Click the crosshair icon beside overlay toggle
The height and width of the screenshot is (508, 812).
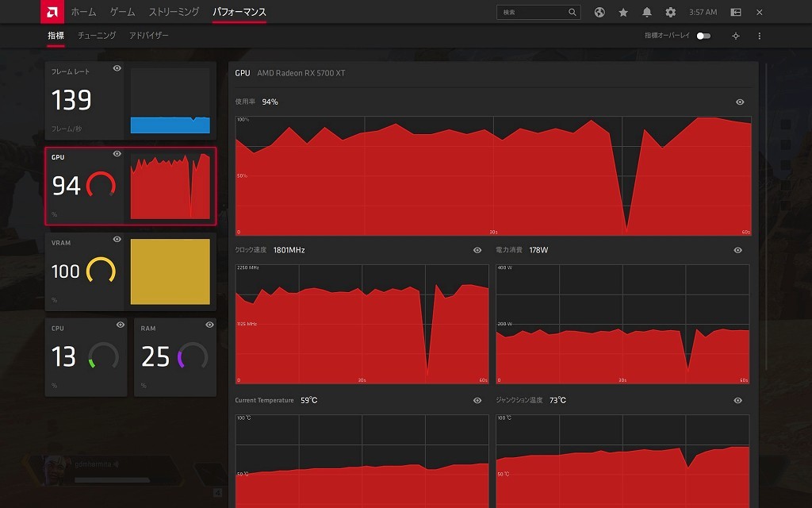(x=736, y=36)
